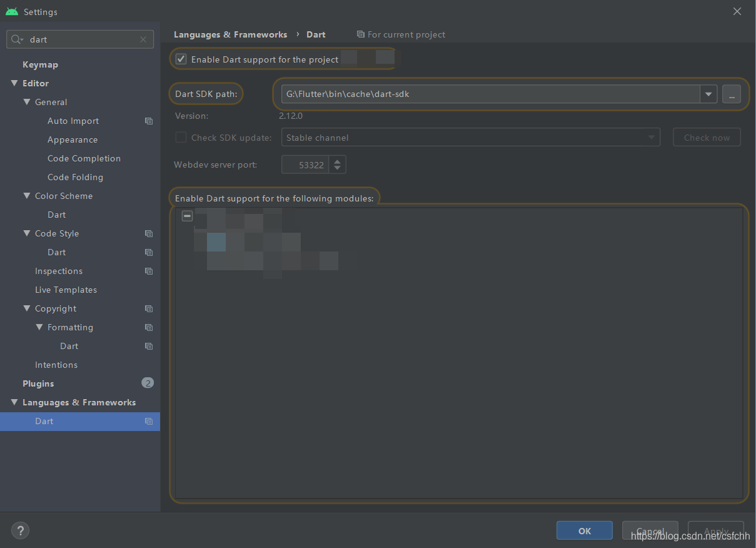Viewport: 756px width, 548px height.
Task: Open Inspections settings
Action: click(x=59, y=271)
